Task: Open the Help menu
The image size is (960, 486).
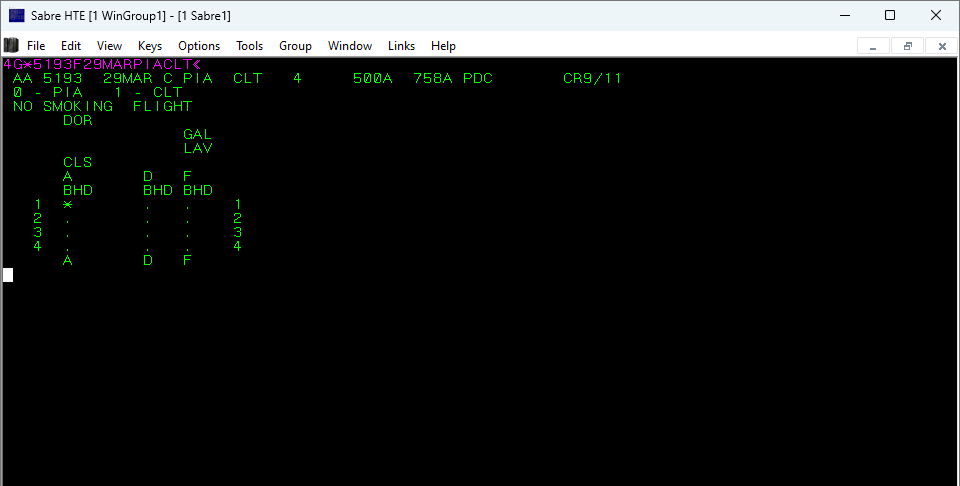Action: tap(443, 46)
